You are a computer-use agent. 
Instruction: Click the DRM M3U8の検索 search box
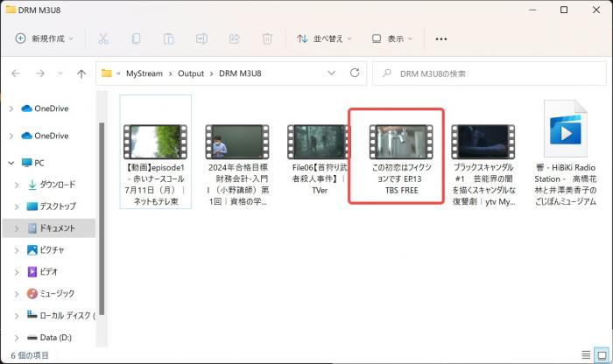point(489,73)
